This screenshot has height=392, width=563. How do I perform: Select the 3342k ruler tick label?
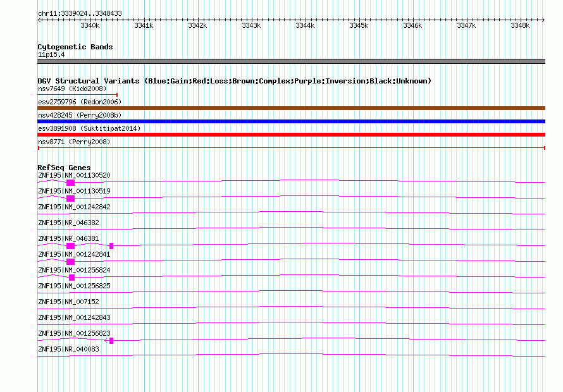point(197,25)
